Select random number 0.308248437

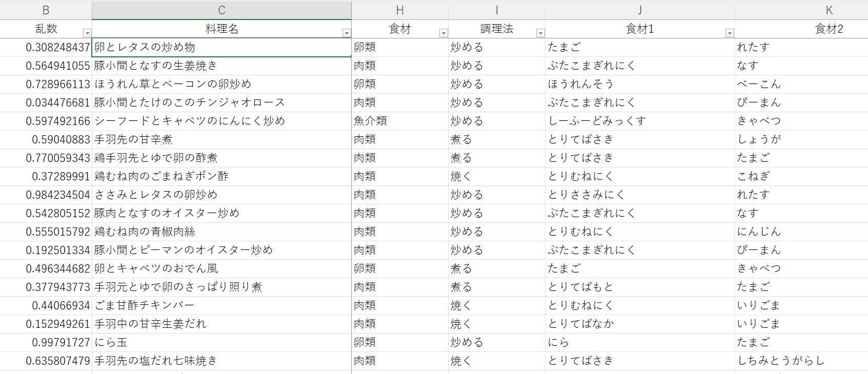[x=46, y=48]
